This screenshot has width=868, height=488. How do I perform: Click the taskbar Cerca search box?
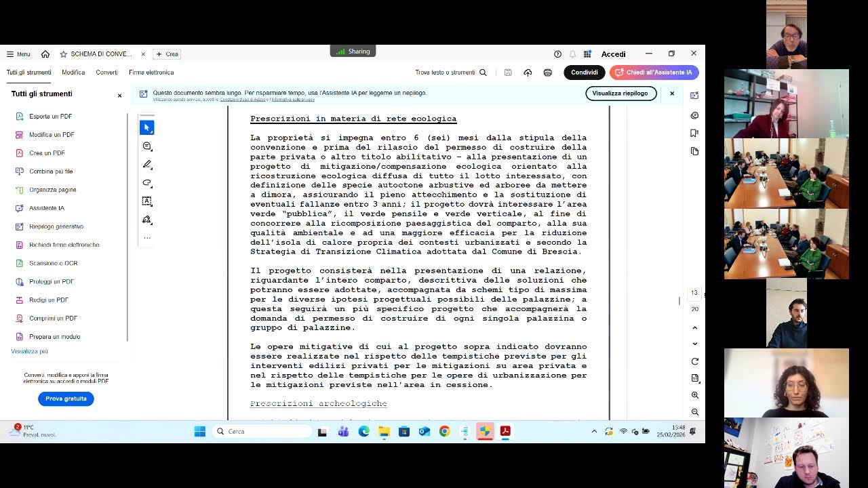tap(261, 432)
